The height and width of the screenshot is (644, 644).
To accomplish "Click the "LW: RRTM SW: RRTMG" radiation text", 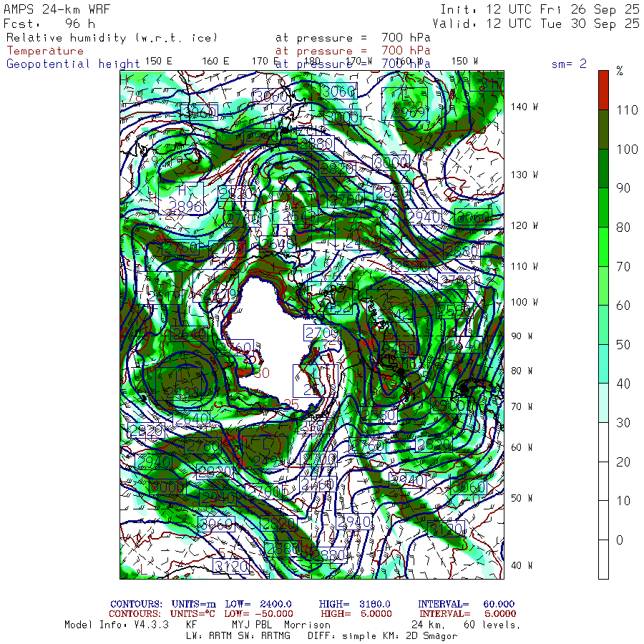I will pyautogui.click(x=238, y=636).
